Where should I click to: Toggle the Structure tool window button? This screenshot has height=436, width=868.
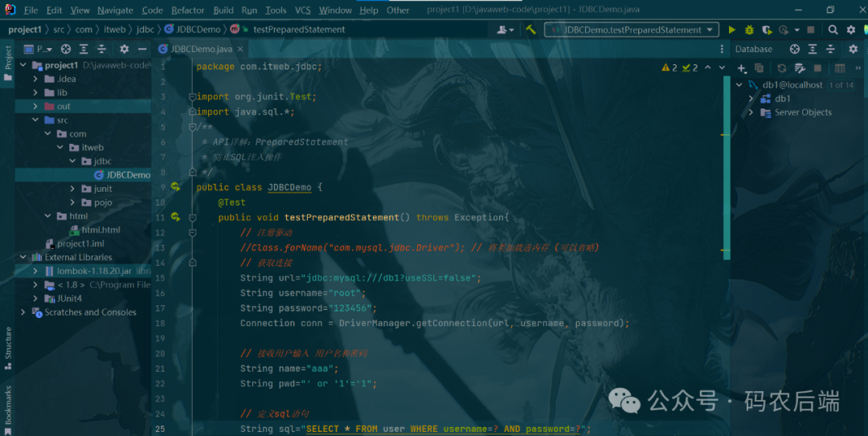(x=8, y=348)
